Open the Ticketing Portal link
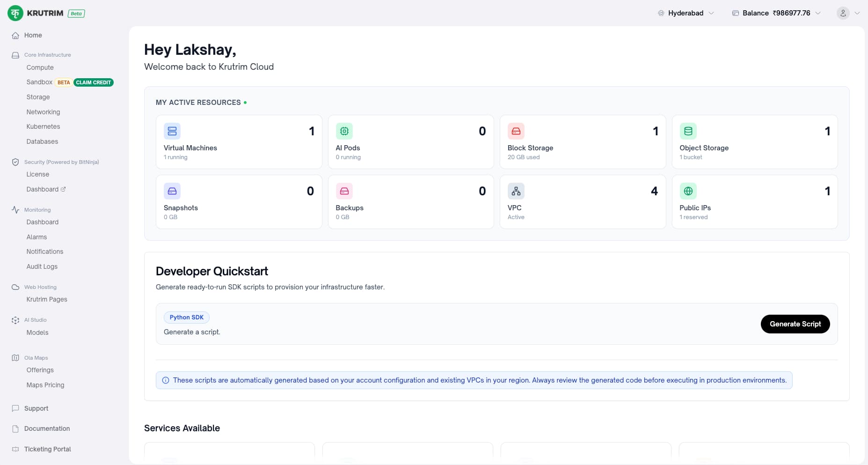The image size is (868, 465). point(48,449)
